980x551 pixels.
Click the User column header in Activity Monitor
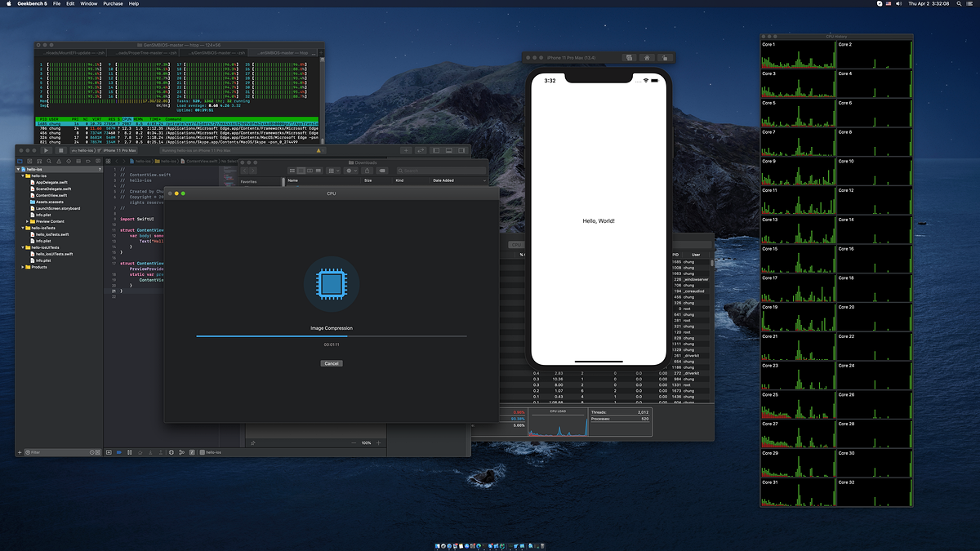pos(696,255)
